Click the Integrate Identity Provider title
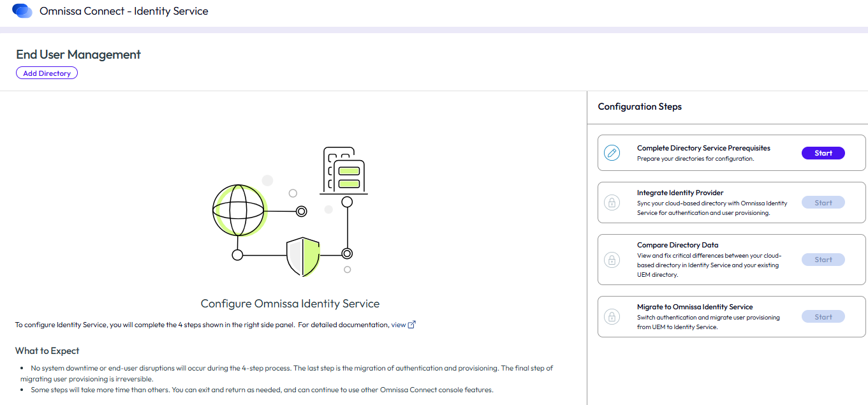Screen dimensions: 868x405 click(x=680, y=193)
